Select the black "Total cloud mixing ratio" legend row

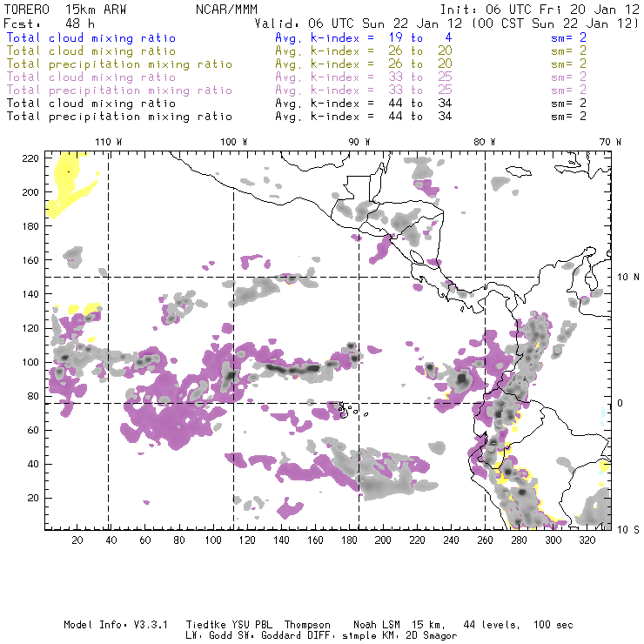91,104
